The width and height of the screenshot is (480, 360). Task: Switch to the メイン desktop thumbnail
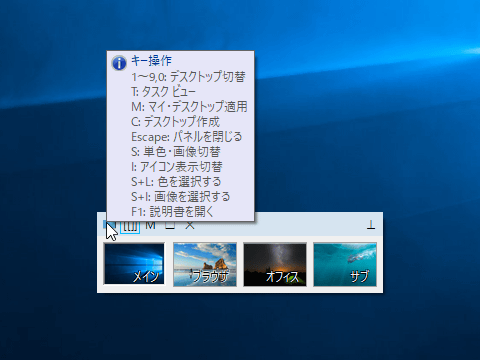point(134,264)
